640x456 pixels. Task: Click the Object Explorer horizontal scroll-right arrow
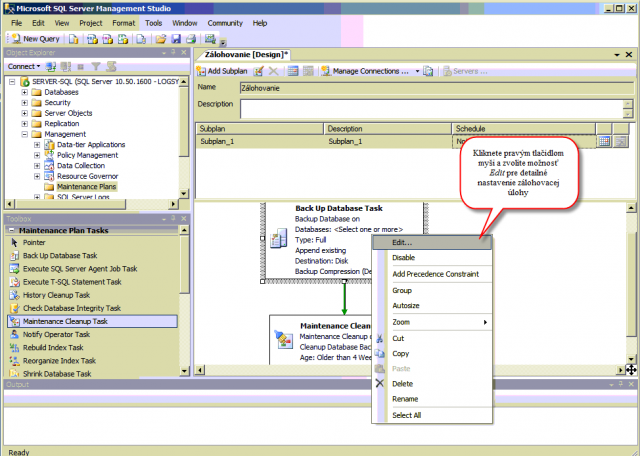(x=174, y=203)
